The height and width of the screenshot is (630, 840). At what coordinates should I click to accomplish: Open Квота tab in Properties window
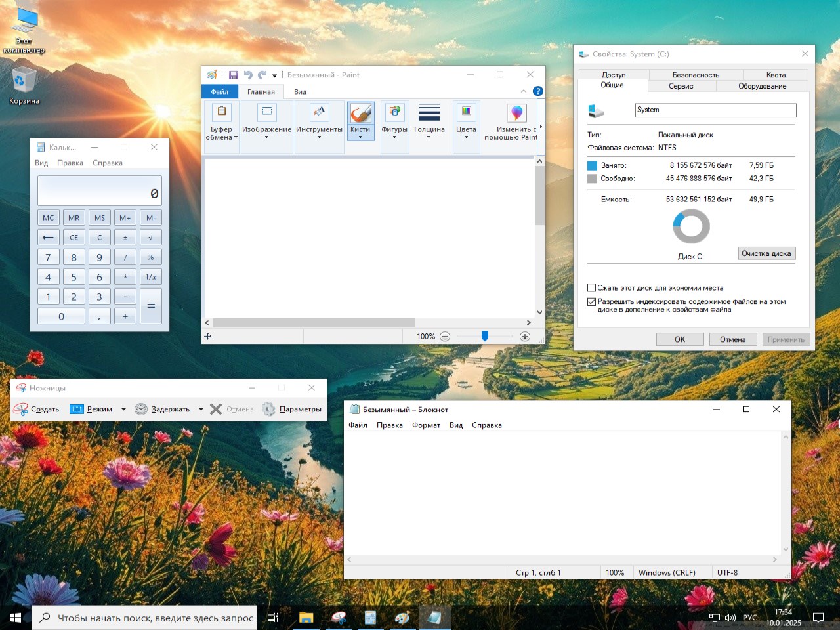tap(776, 75)
